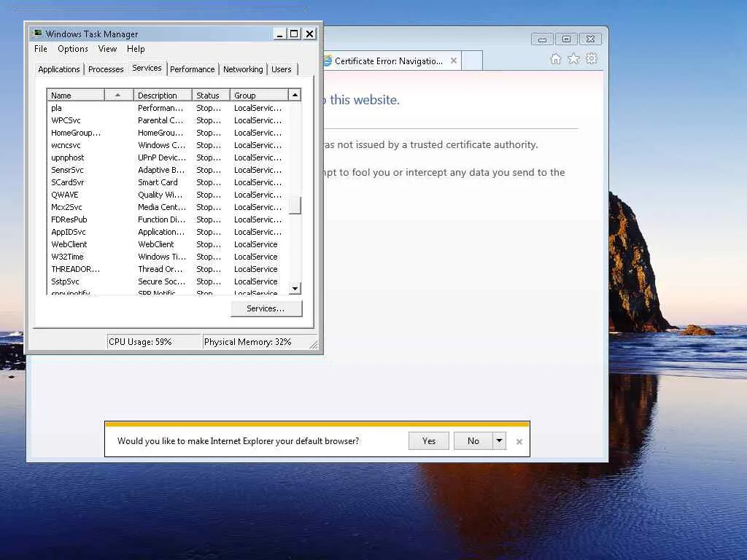Screen dimensions: 747x560
Task: Switch to the Users tab
Action: click(282, 69)
